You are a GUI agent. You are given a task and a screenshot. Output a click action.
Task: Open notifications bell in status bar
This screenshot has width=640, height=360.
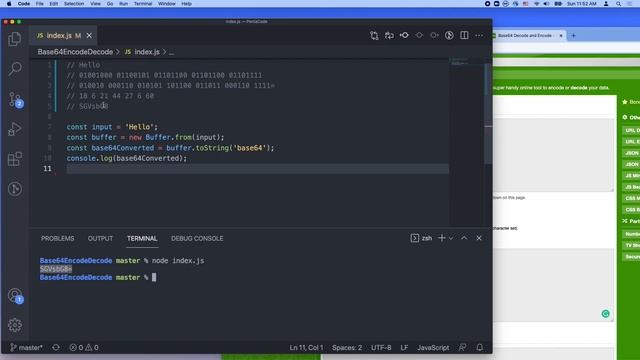tap(480, 347)
